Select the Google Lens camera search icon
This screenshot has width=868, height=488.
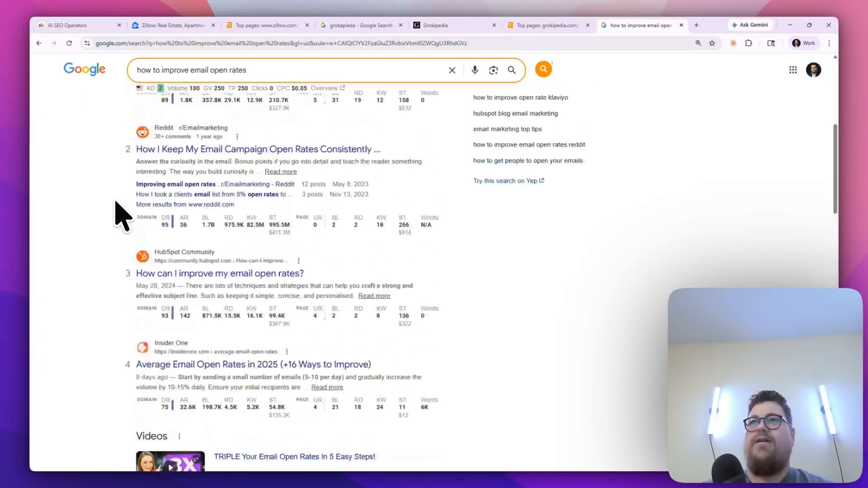point(493,69)
